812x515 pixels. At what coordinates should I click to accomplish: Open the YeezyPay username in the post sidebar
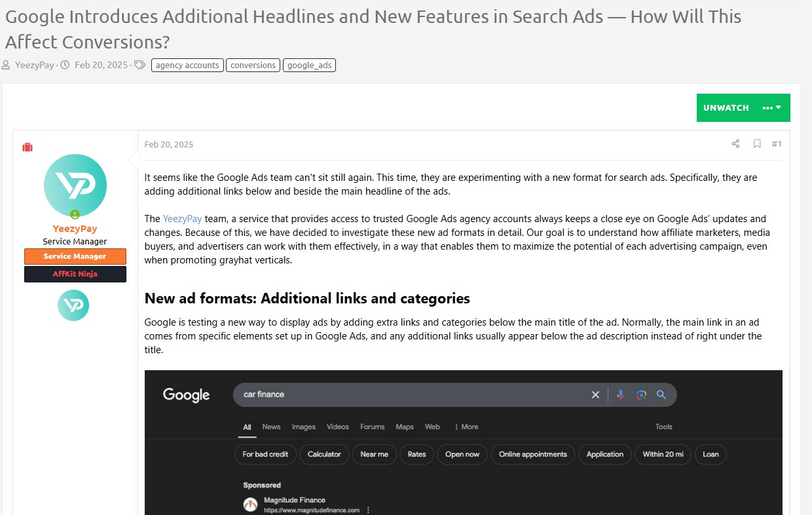pos(75,229)
